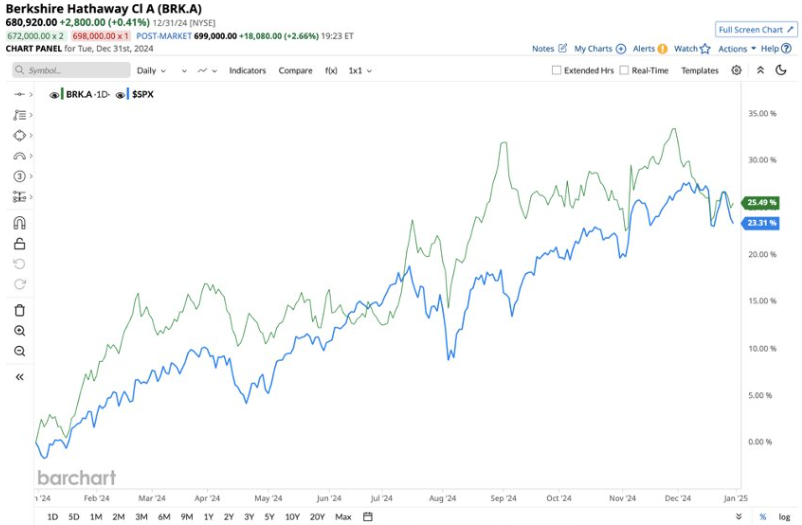Hide the $SPX series with its eye icon
The image size is (802, 525).
[x=121, y=94]
